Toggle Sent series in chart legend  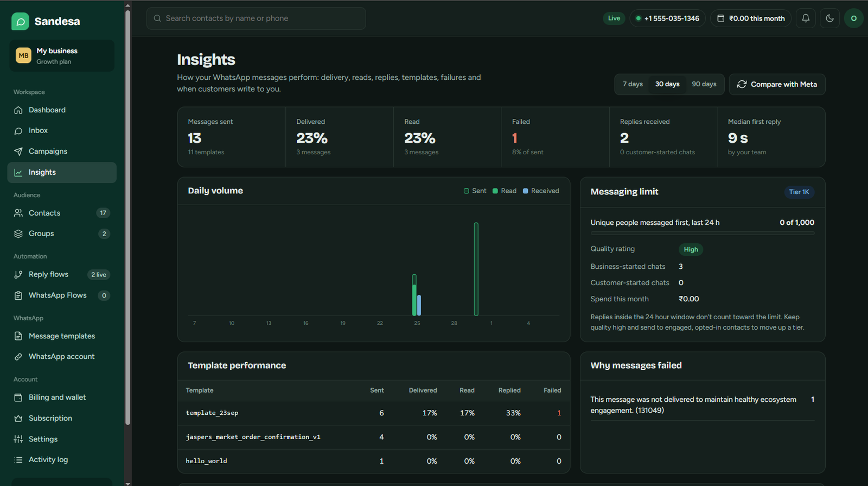(x=475, y=191)
